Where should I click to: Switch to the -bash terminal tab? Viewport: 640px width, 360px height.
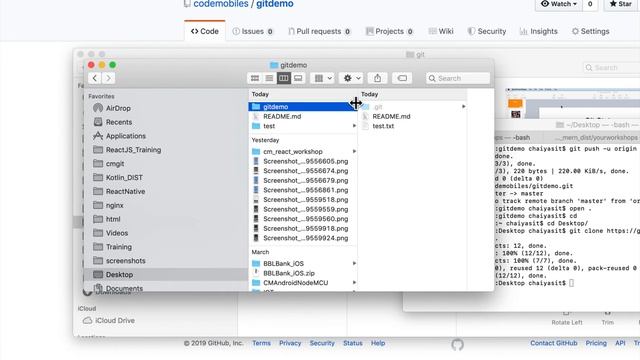click(519, 138)
